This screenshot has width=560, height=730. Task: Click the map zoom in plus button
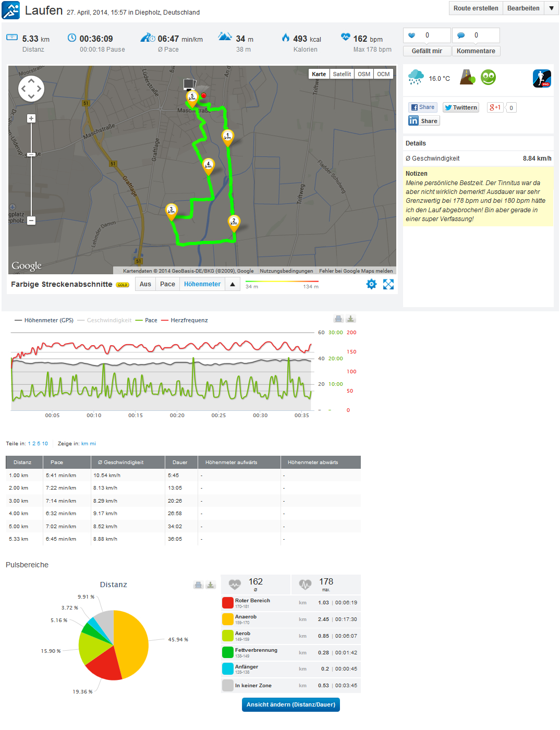[x=31, y=119]
